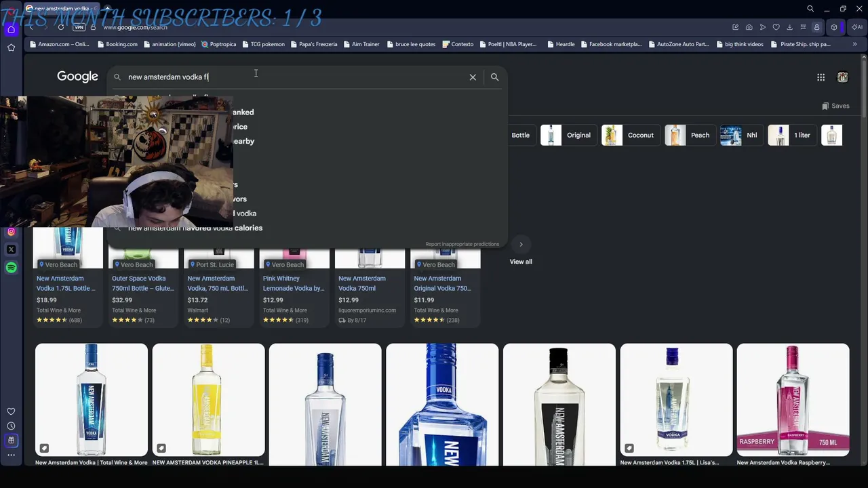Expand the bookmarks bar overflow chevron
Screen dimensions: 868x488
[x=854, y=44]
